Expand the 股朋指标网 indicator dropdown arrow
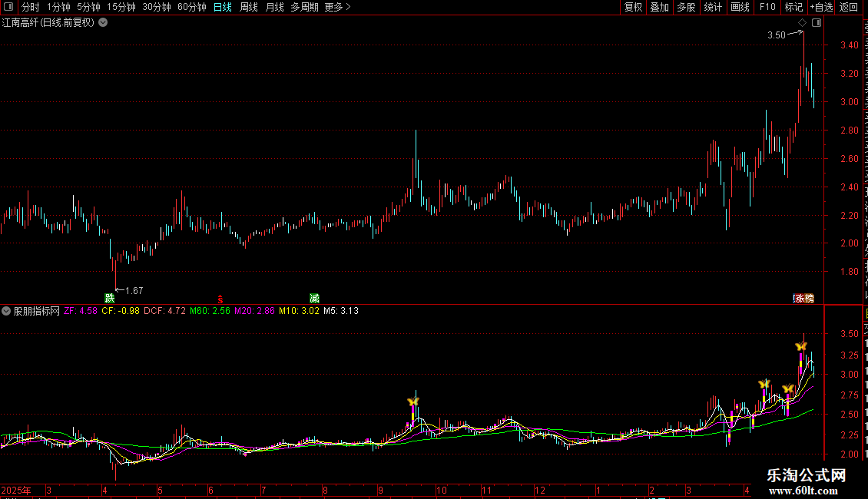 6,311
